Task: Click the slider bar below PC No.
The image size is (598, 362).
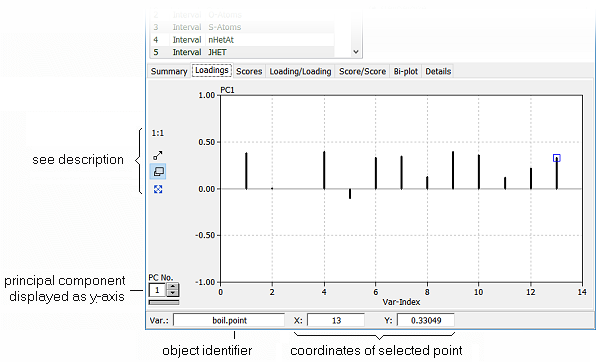Action: (x=164, y=302)
